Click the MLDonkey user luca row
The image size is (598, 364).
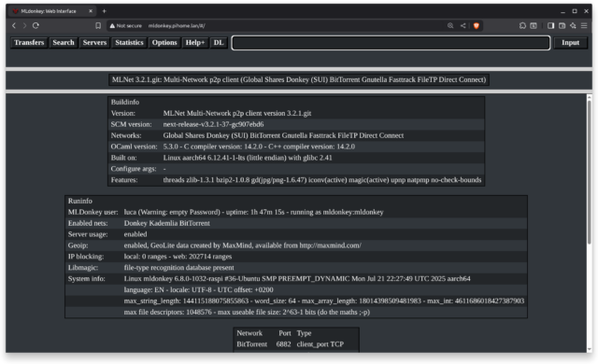[296, 212]
